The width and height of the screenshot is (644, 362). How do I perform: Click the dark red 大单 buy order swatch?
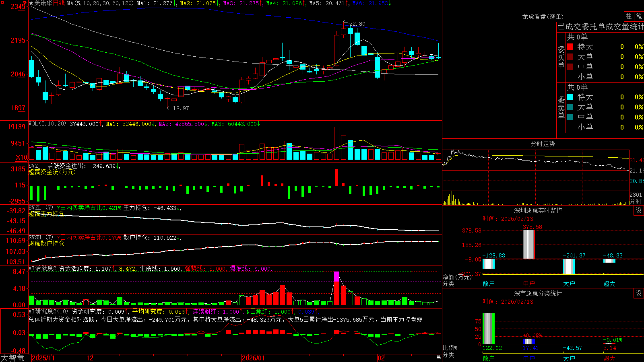[x=570, y=57]
